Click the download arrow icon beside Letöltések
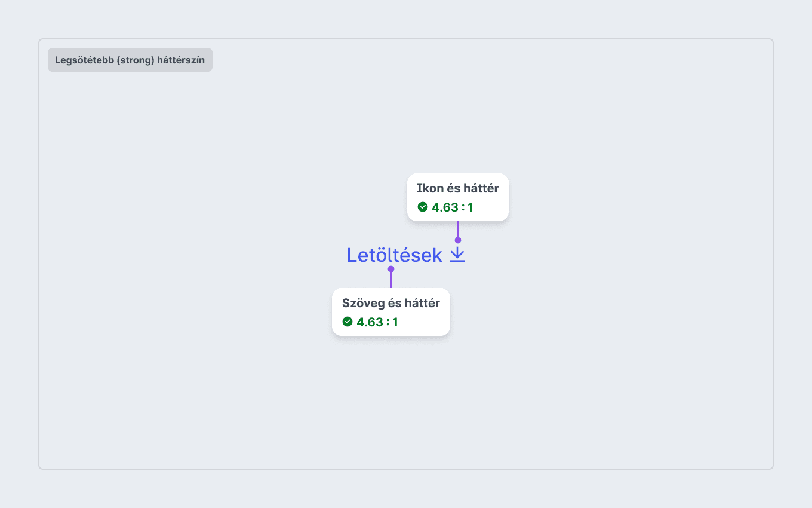 pos(457,255)
